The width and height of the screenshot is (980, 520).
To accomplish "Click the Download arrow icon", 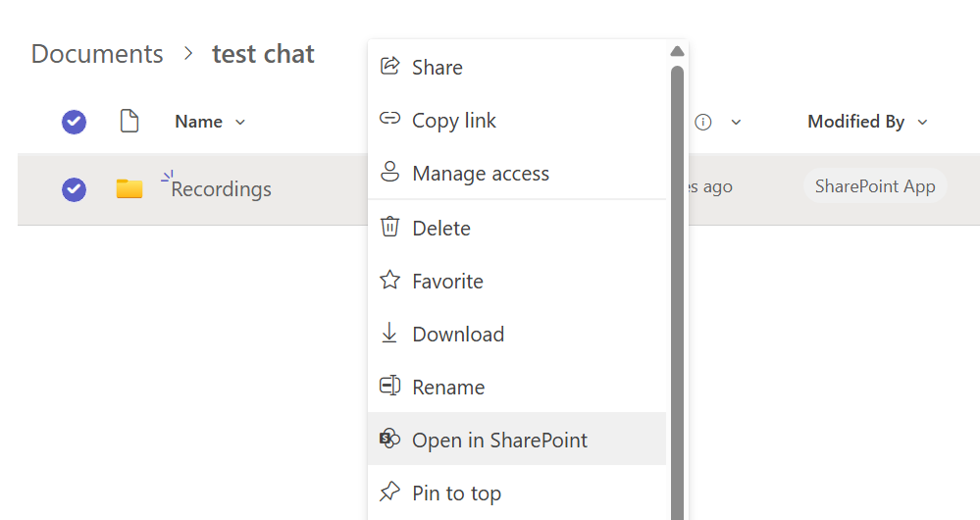I will (389, 334).
